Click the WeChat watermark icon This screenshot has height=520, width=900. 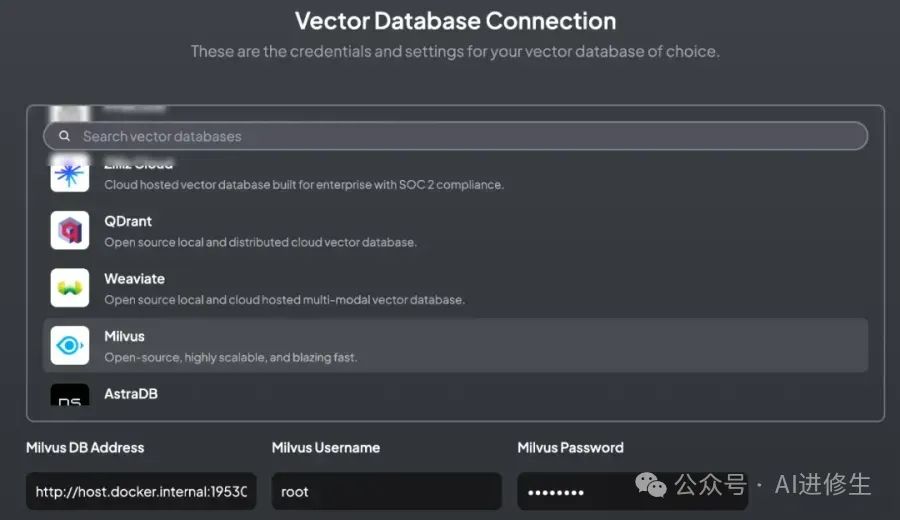653,485
